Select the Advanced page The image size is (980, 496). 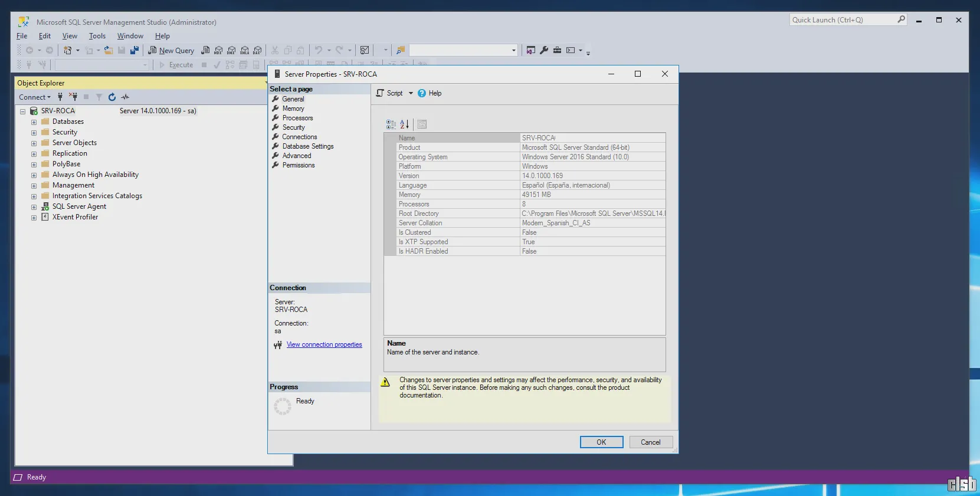click(x=297, y=156)
